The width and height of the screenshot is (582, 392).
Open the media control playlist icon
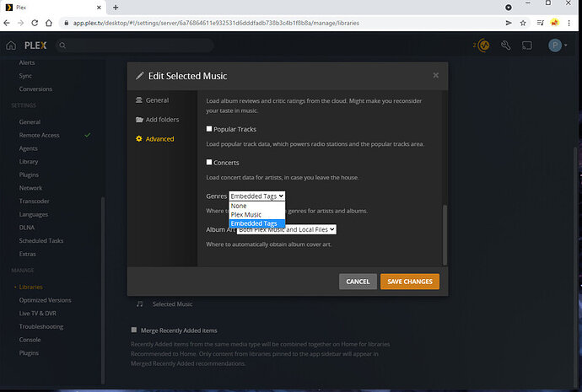541,23
